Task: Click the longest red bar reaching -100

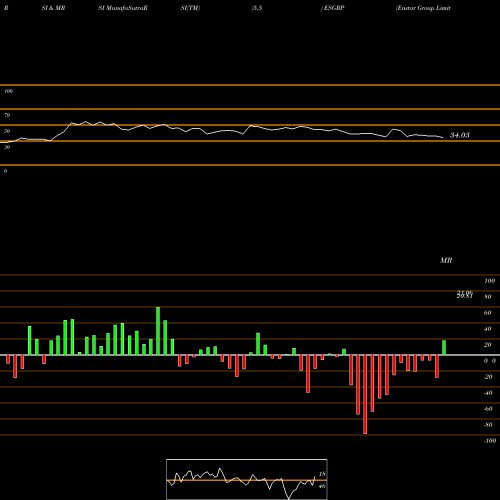Action: 365,394
